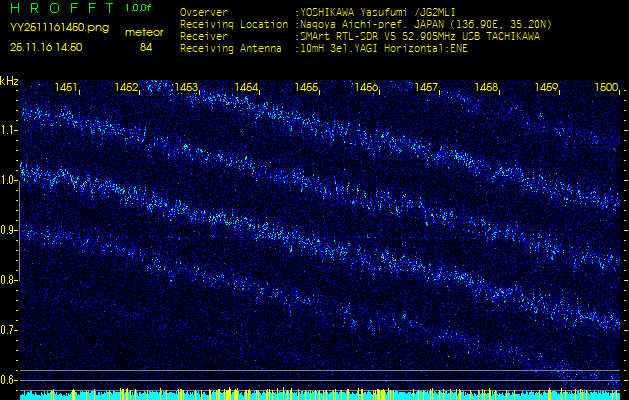This screenshot has height=400, width=629.
Task: Click the 1.1 frequency axis label
Action: pos(9,130)
